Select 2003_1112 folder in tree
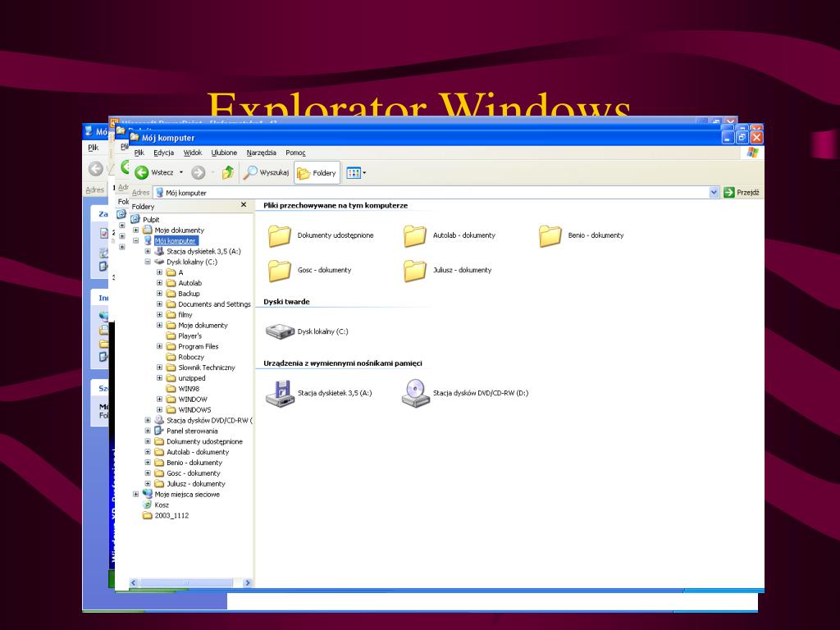 tap(171, 515)
